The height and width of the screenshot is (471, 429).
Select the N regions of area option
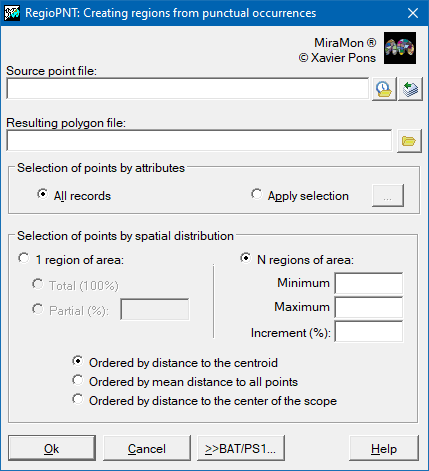click(x=297, y=260)
